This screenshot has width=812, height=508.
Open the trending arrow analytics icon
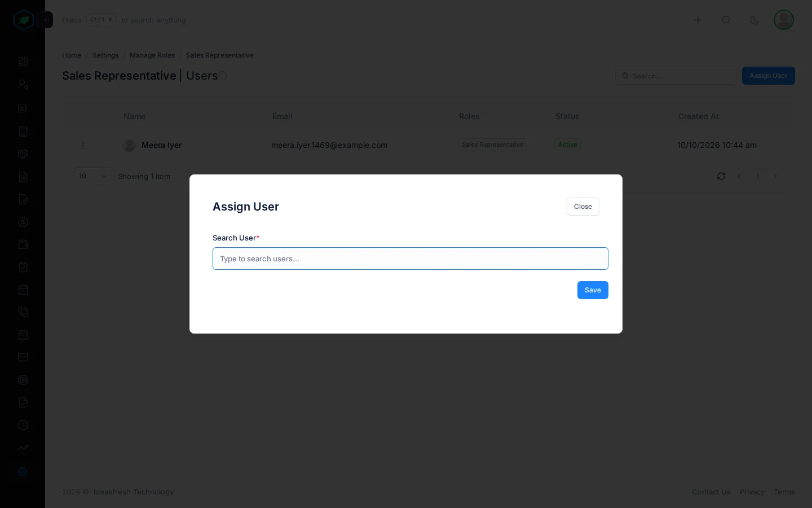[23, 448]
